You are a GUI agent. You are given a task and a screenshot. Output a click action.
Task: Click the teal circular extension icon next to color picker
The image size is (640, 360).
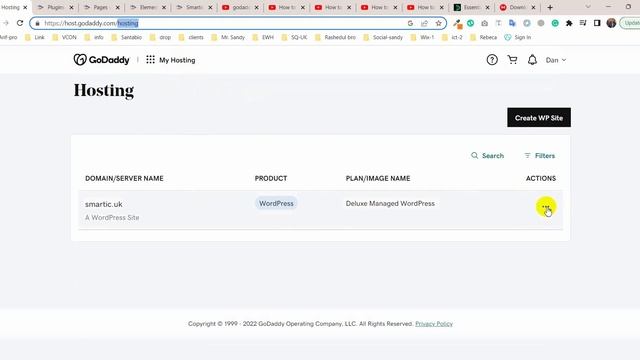(471, 23)
